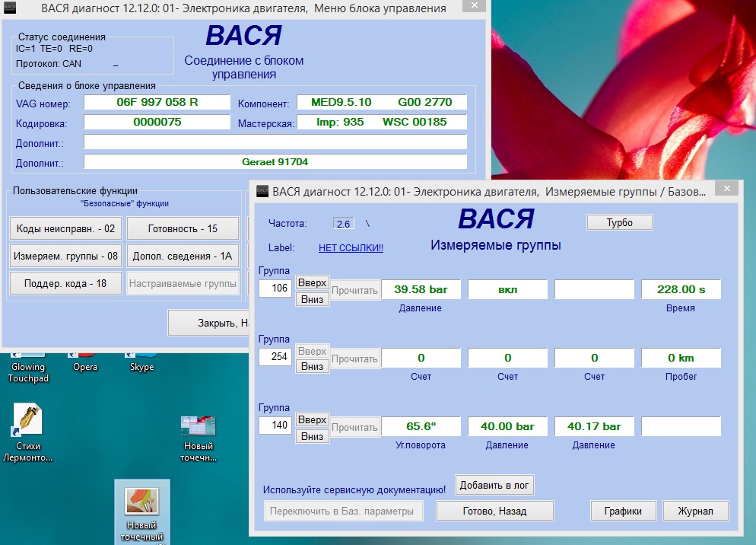The height and width of the screenshot is (545, 756).
Task: Click the Турбо button
Action: tap(620, 222)
